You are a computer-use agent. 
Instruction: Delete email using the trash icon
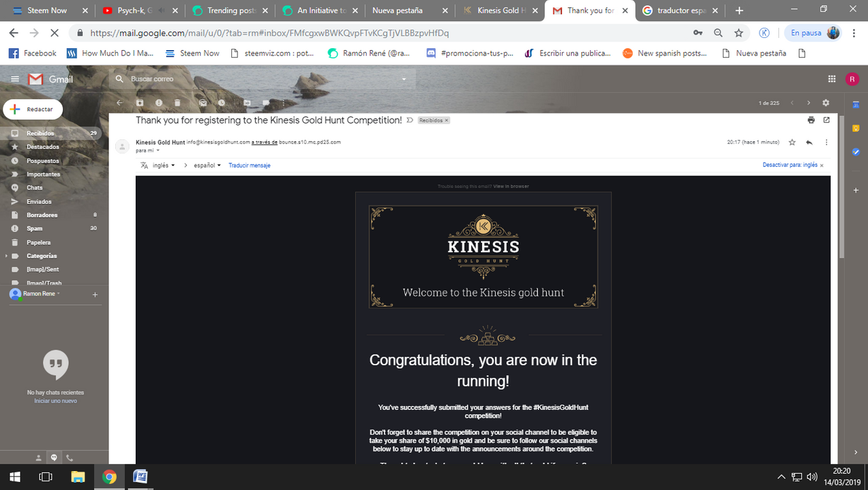tap(178, 103)
